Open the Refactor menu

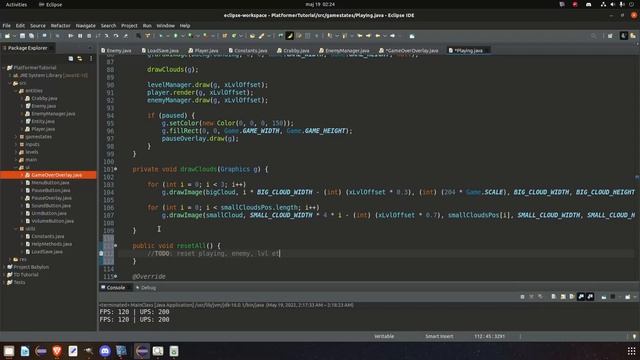(x=60, y=25)
